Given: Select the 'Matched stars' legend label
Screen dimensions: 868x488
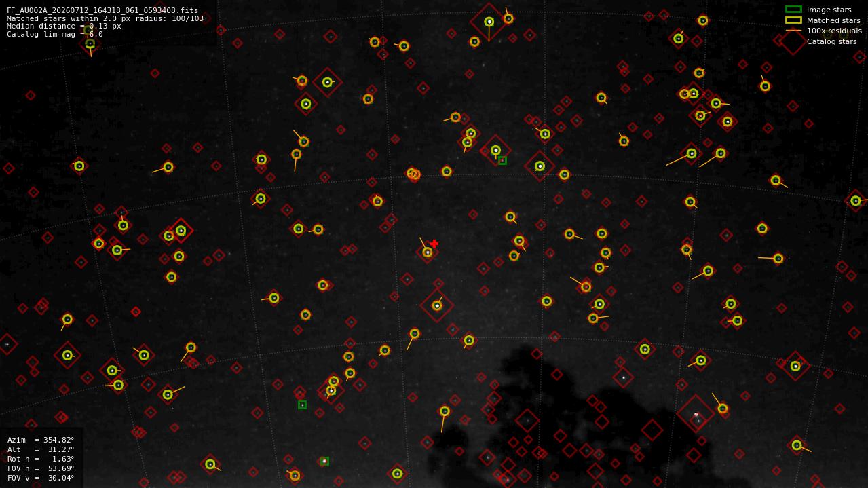Looking at the screenshot, I should (833, 20).
